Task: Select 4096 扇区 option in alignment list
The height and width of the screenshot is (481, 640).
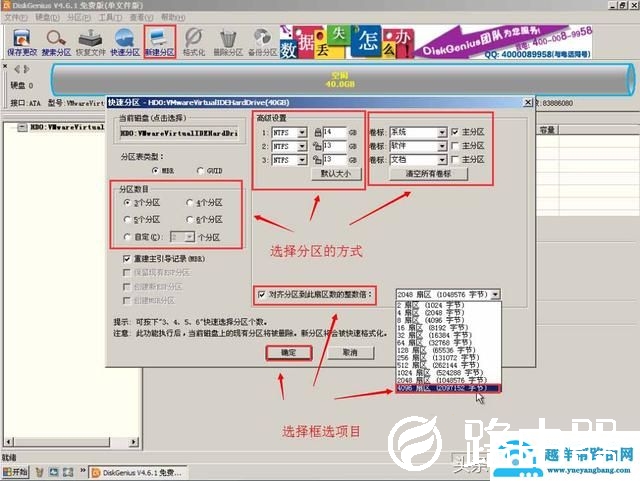Action: click(x=448, y=388)
